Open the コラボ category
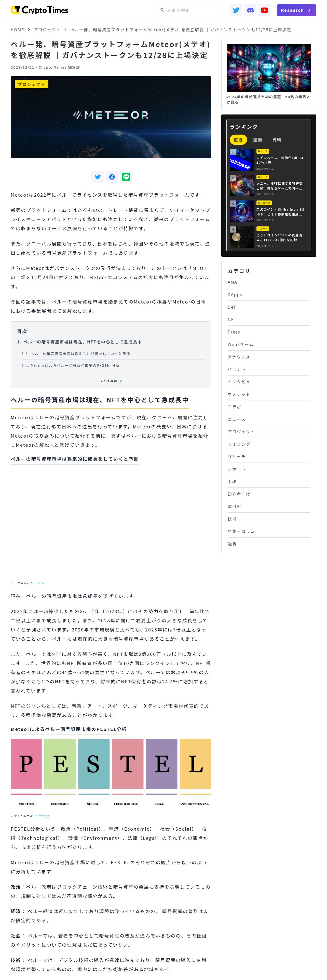Image resolution: width=327 pixels, height=980 pixels. pyautogui.click(x=269, y=407)
